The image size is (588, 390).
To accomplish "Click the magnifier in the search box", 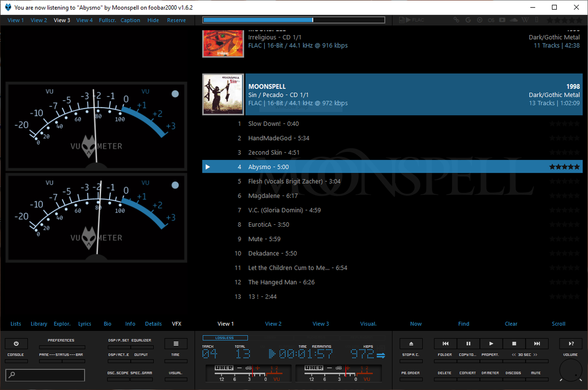I will 12,375.
